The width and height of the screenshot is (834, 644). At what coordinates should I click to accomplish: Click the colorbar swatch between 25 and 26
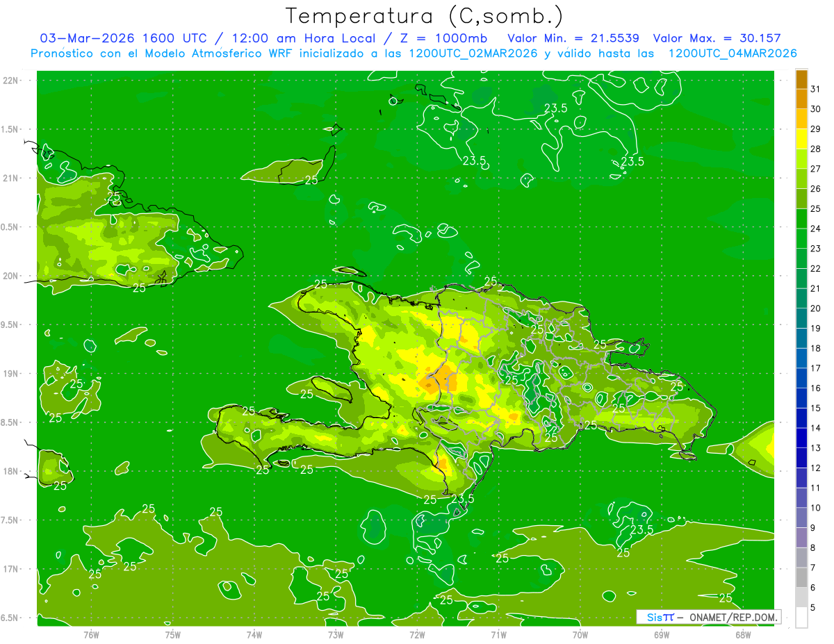click(x=801, y=199)
